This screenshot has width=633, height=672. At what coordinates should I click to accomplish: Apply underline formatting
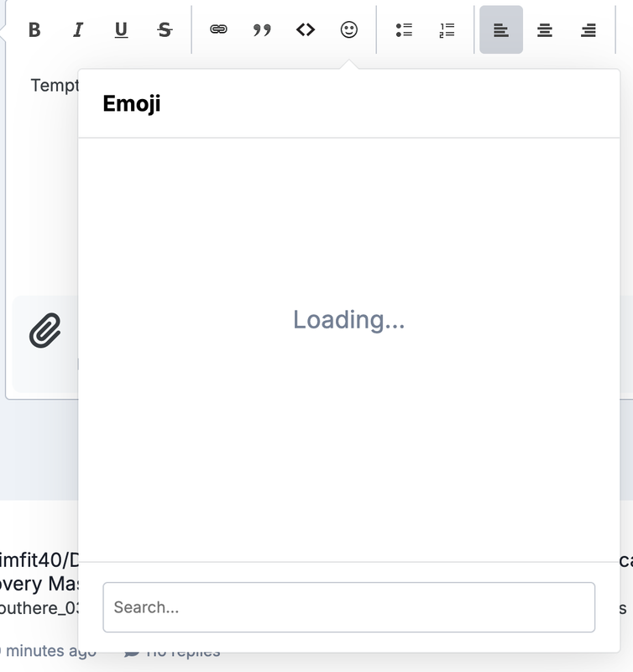(x=121, y=29)
